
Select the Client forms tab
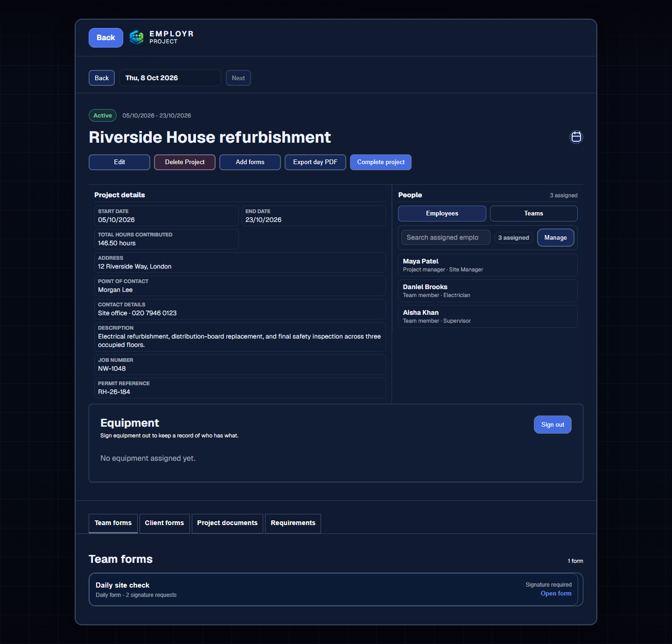pos(164,523)
